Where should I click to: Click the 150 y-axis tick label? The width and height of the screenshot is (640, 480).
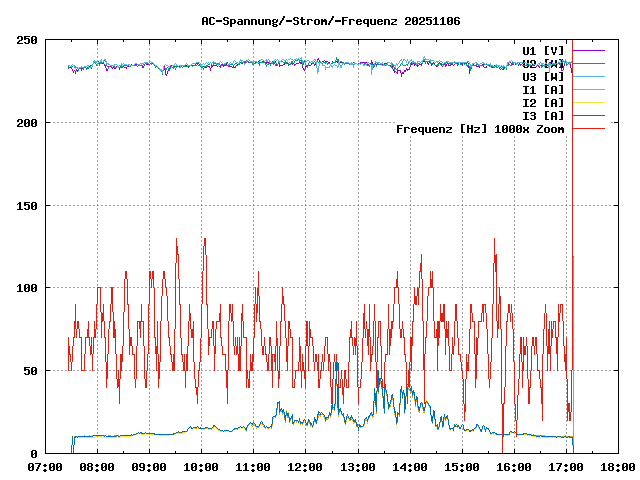pos(27,205)
